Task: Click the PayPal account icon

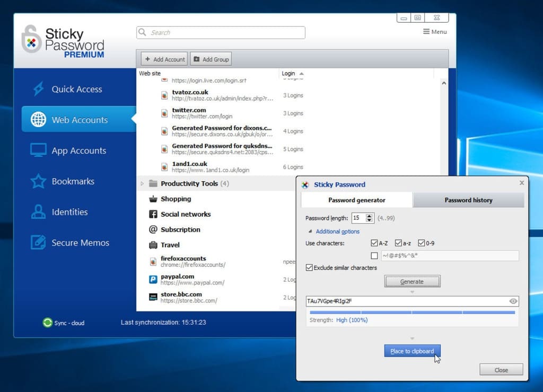Action: (x=153, y=279)
